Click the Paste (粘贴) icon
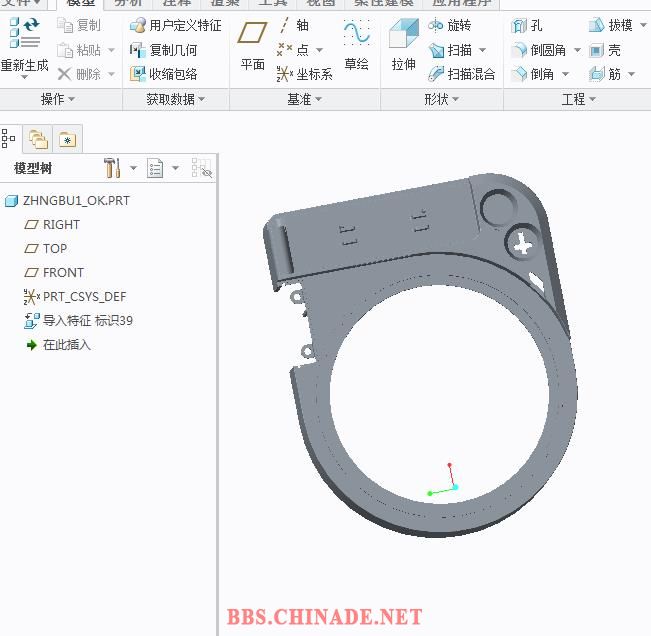 click(x=65, y=50)
